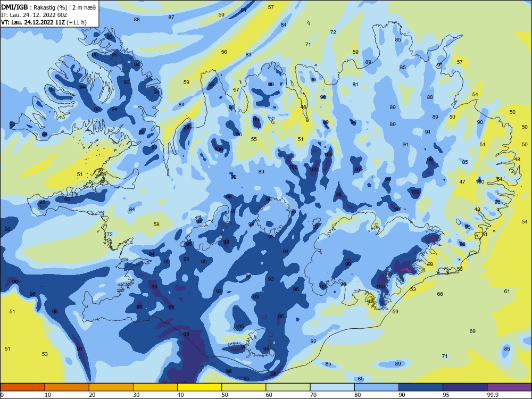Viewport: 532px width, 399px height.
Task: Click the orange 10–20 legend swatch
Action: point(67,387)
